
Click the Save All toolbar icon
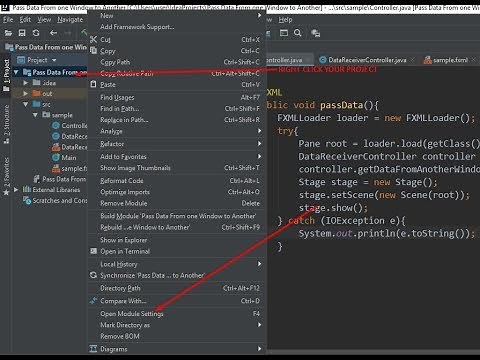coord(22,33)
